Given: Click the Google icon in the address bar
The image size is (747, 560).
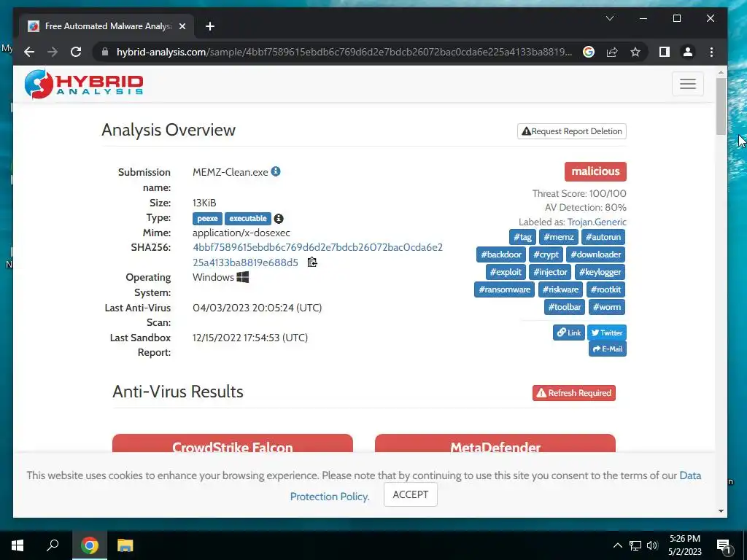Looking at the screenshot, I should pos(589,52).
